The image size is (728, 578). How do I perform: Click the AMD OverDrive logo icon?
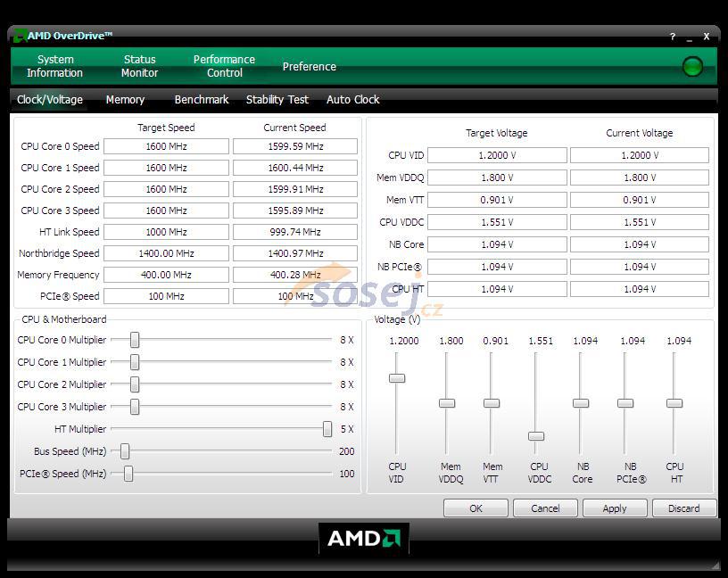[x=20, y=36]
